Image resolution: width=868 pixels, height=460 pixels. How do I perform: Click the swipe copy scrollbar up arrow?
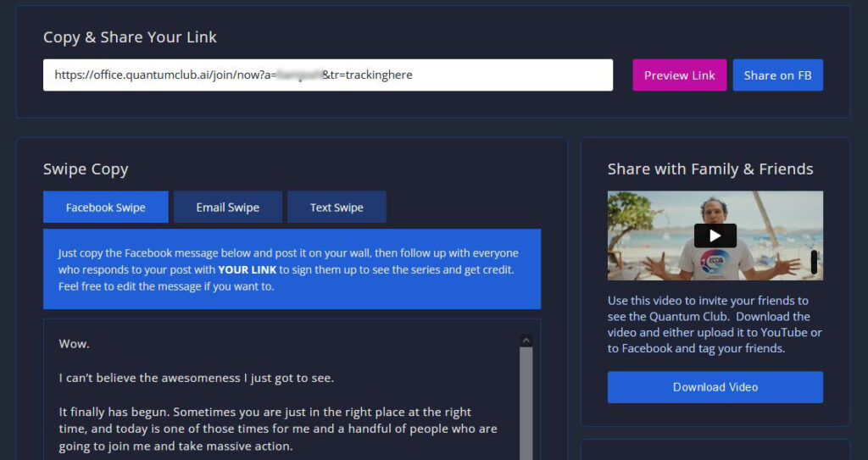[x=526, y=341]
